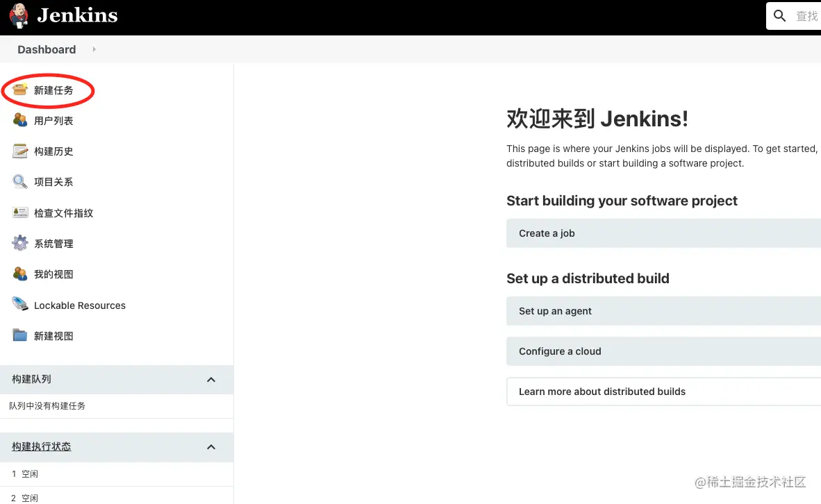Click the search magnifier icon

point(779,16)
